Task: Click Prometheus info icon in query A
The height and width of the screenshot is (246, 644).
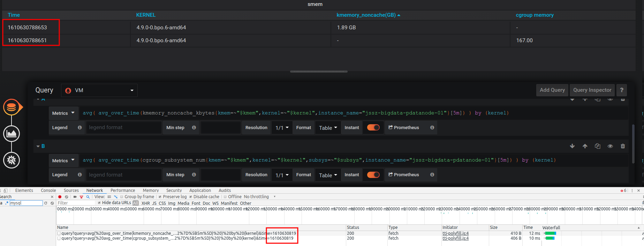Action: coord(432,128)
